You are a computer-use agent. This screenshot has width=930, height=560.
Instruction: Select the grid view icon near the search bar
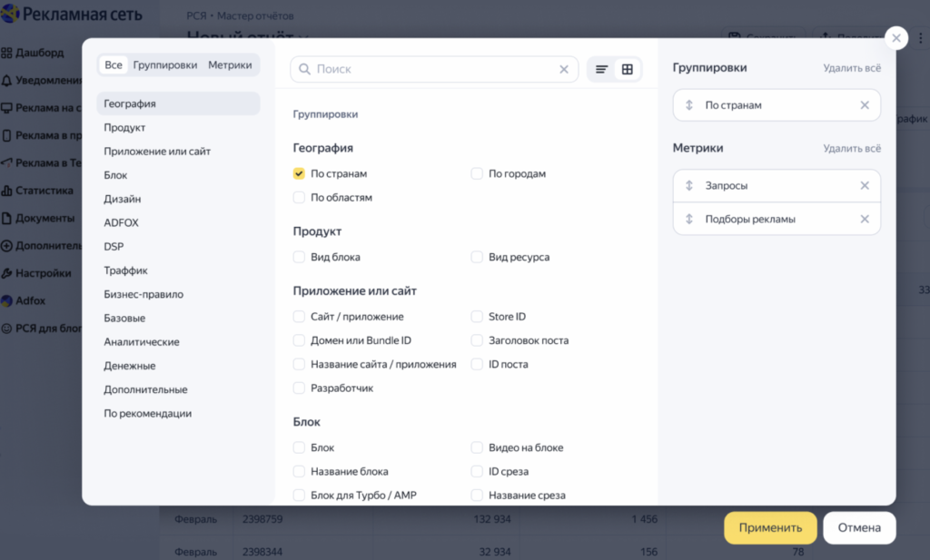tap(628, 69)
